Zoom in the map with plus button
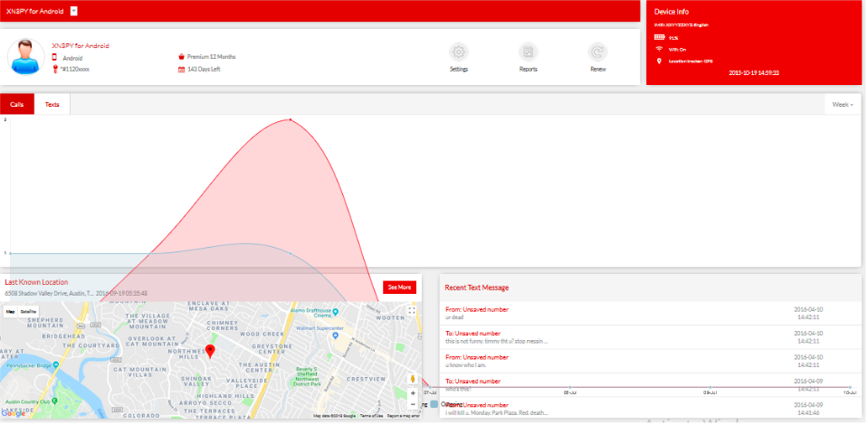 click(x=413, y=393)
